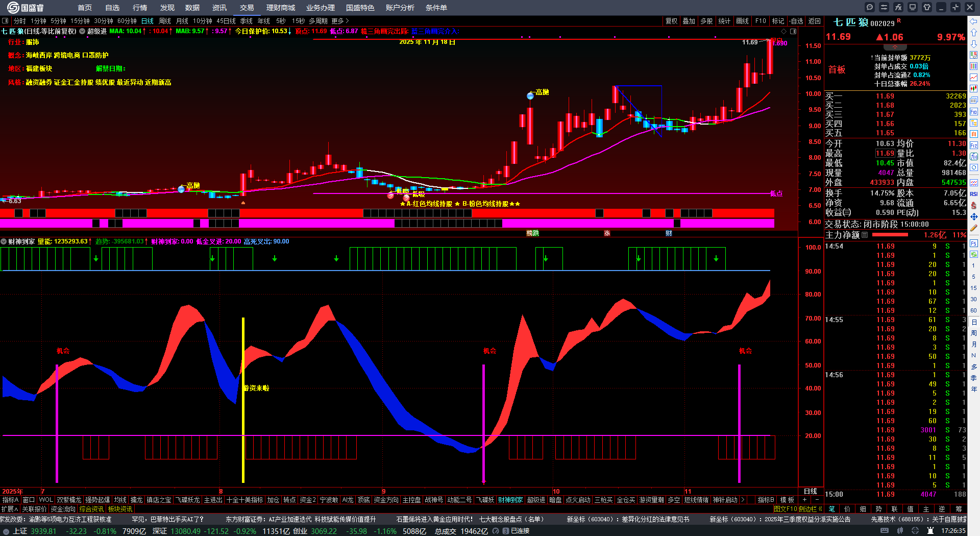
Task: Open the formula fx icon in title bar
Action: [x=898, y=7]
